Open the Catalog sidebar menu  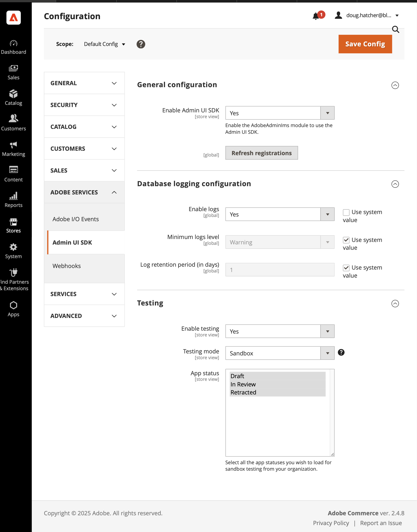click(13, 98)
